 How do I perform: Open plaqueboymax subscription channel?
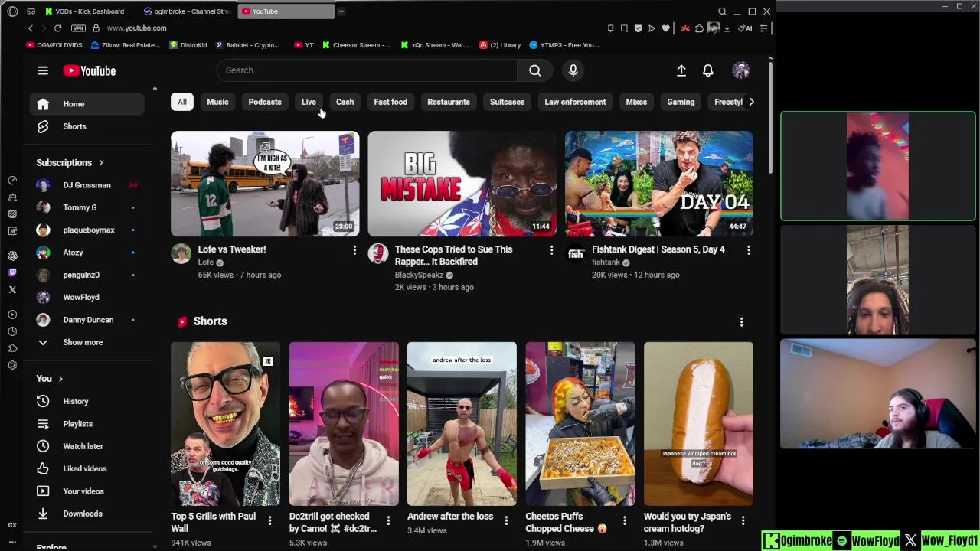pos(87,230)
